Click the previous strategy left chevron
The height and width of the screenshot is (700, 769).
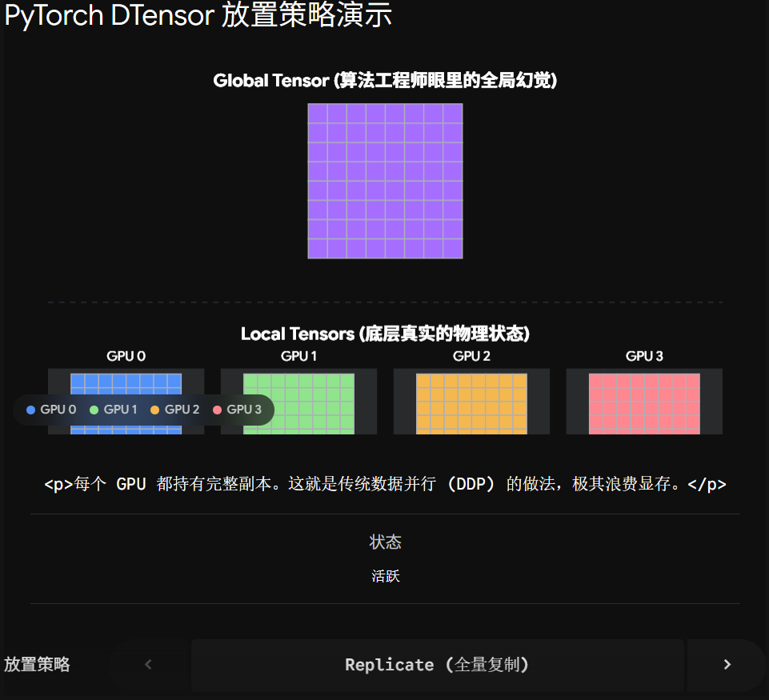pos(149,665)
